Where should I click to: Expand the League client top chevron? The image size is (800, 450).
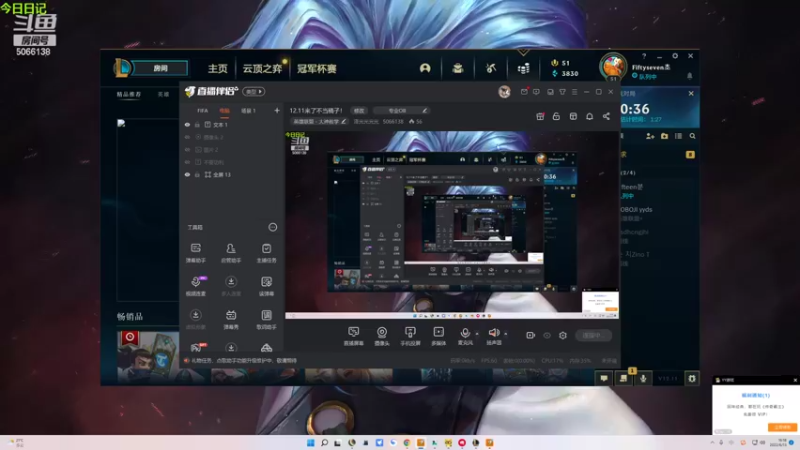[523, 52]
